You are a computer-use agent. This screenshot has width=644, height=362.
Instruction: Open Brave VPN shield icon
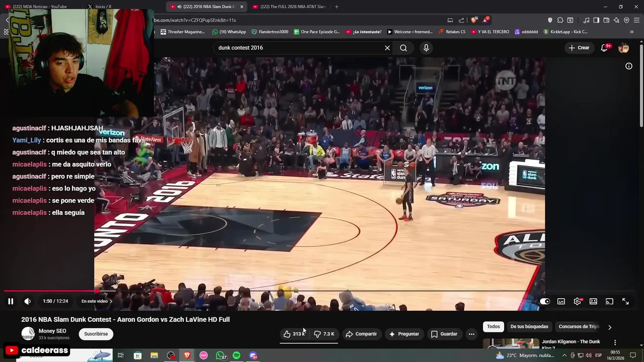pos(626,20)
